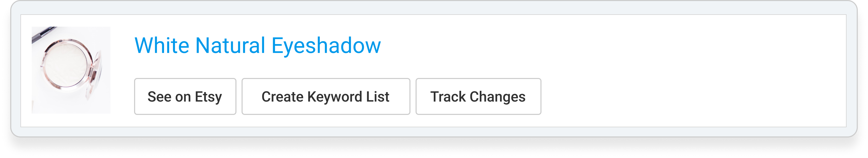Image resolution: width=868 pixels, height=158 pixels.
Task: View this listing on Etsy
Action: 185,96
